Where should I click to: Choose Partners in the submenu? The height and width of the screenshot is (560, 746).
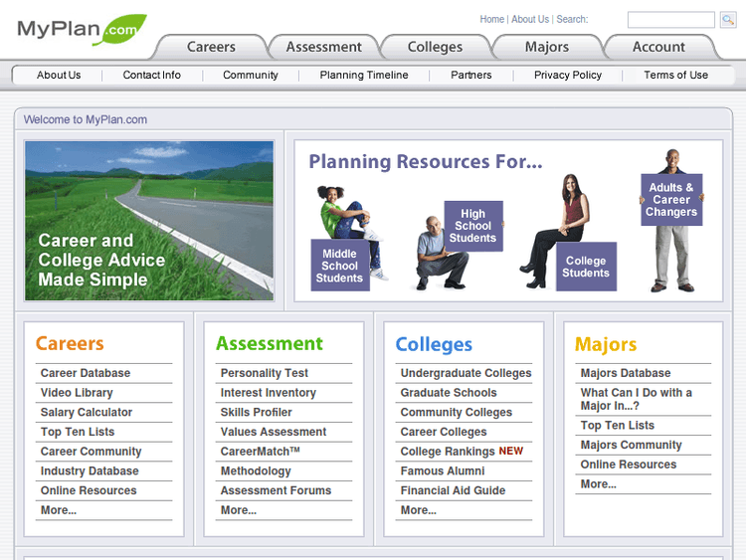tap(471, 75)
